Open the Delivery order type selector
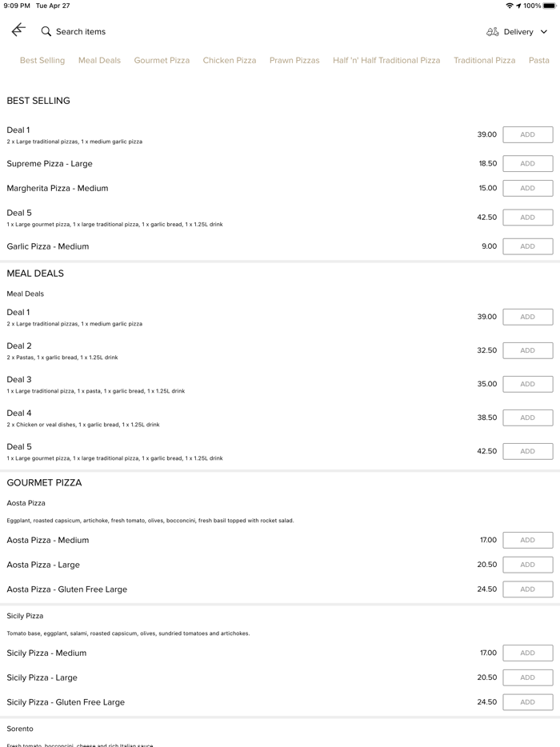560x747 pixels. 518,32
